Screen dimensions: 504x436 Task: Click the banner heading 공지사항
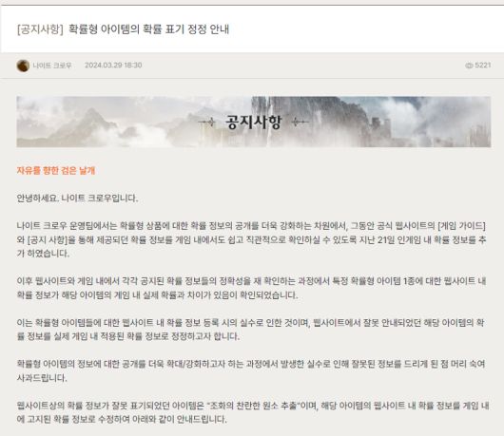[253, 122]
